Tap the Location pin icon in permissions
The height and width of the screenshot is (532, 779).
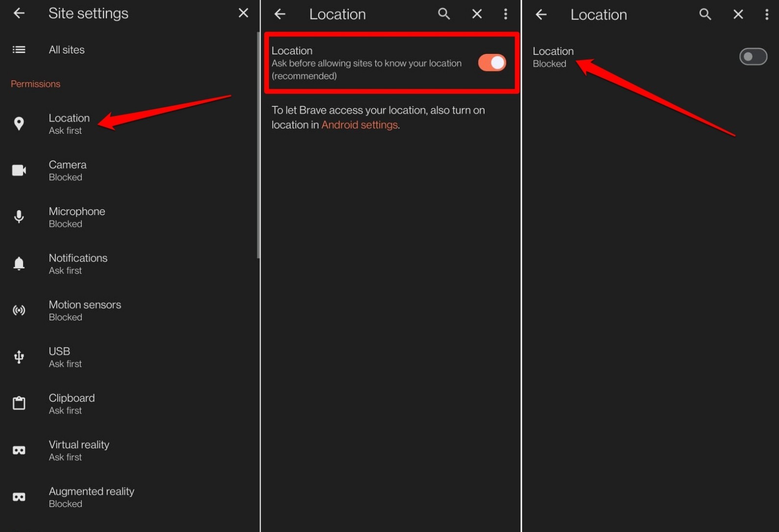click(x=19, y=123)
